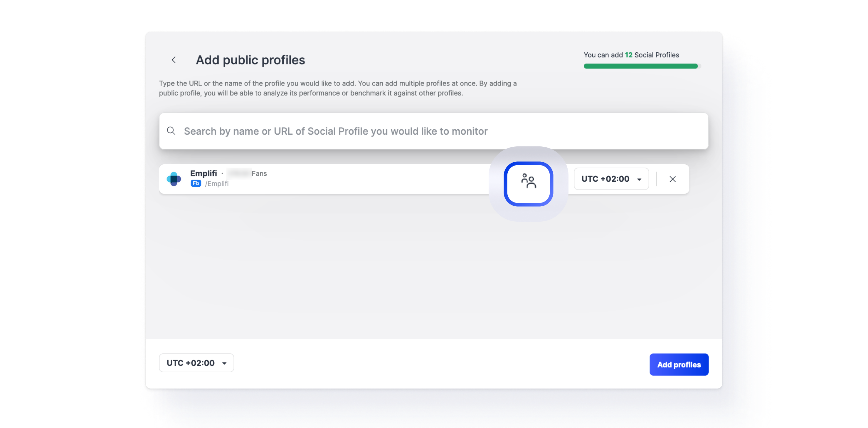Image resolution: width=868 pixels, height=428 pixels.
Task: Click the Emplifi profile name
Action: (203, 173)
